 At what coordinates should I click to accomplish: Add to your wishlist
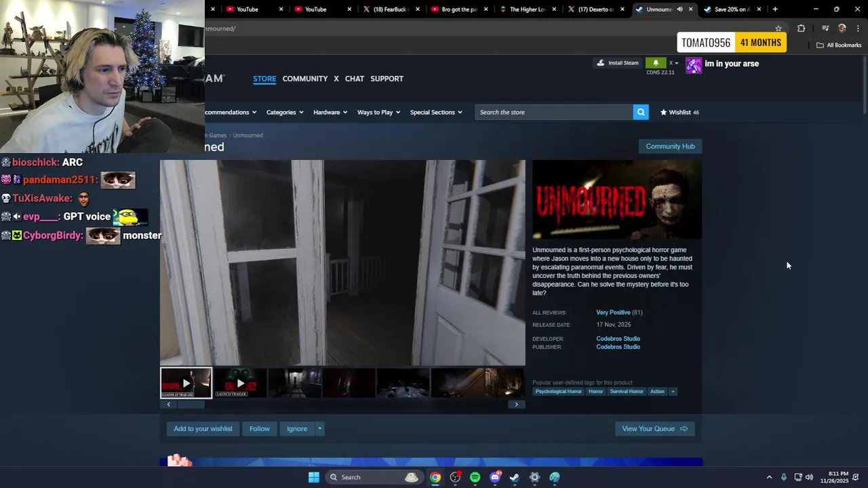point(203,428)
